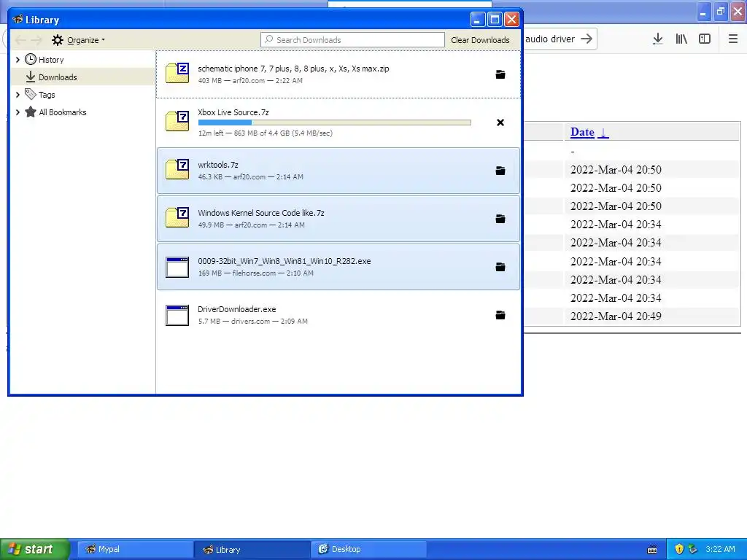This screenshot has height=560, width=747.
Task: Open the browser library bookshelf icon
Action: tap(681, 39)
